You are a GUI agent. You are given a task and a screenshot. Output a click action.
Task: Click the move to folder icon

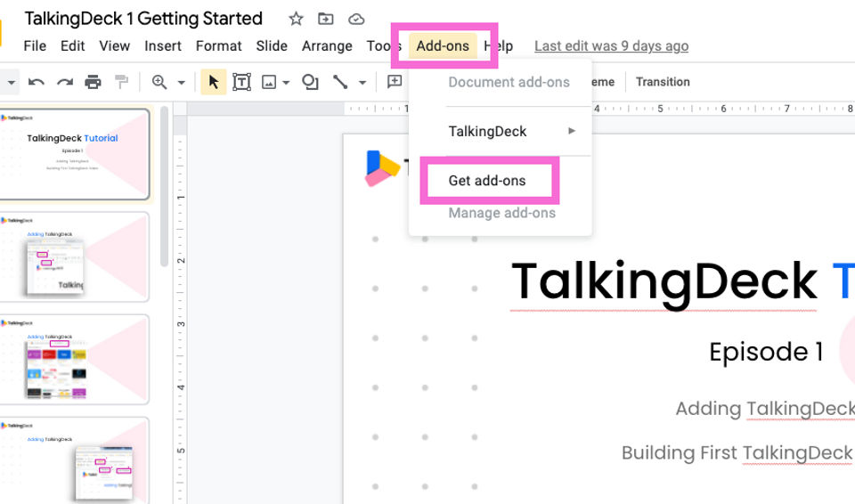[326, 19]
